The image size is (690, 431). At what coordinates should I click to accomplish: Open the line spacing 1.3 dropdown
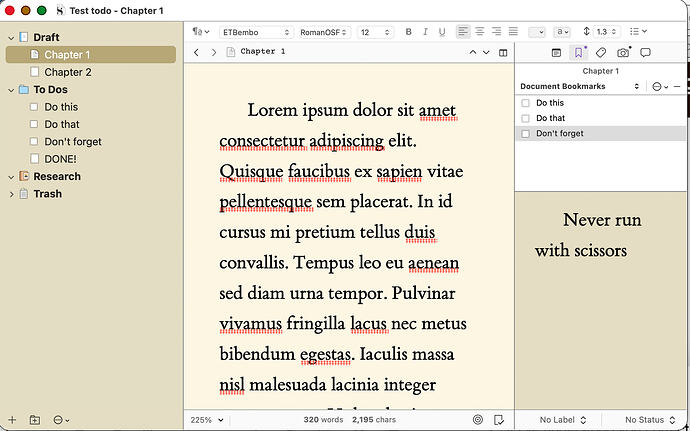(606, 32)
